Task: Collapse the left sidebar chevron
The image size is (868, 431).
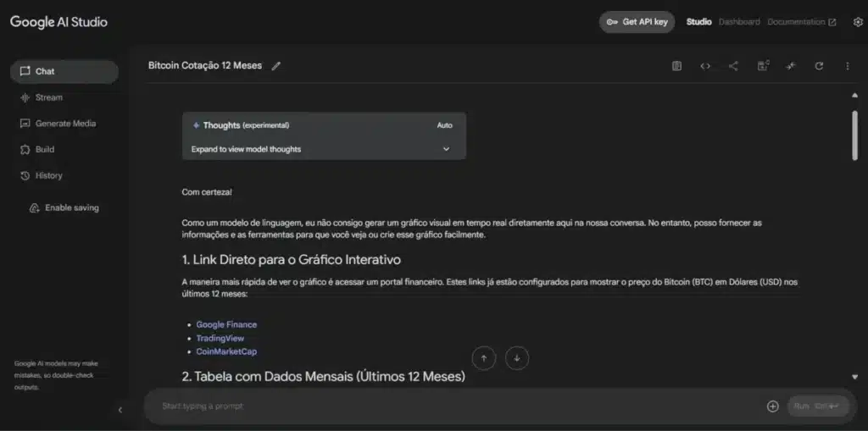Action: [x=120, y=410]
